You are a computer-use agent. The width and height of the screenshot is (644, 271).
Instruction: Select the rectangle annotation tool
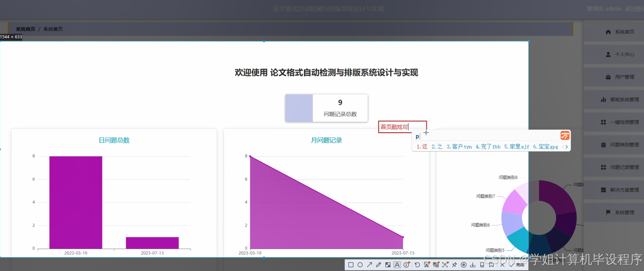coord(351,265)
